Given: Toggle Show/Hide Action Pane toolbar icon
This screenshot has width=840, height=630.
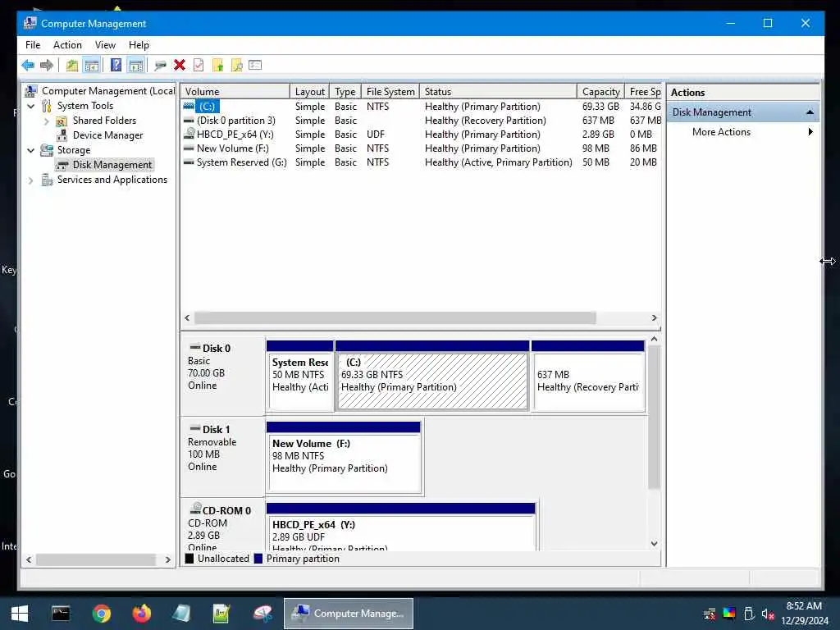Looking at the screenshot, I should point(136,66).
